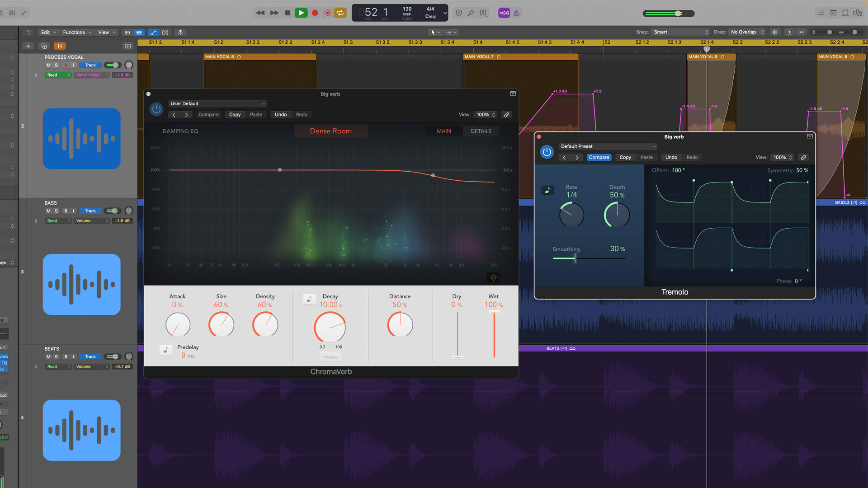Stop playback with the Stop button
Image resolution: width=868 pixels, height=488 pixels.
(288, 13)
